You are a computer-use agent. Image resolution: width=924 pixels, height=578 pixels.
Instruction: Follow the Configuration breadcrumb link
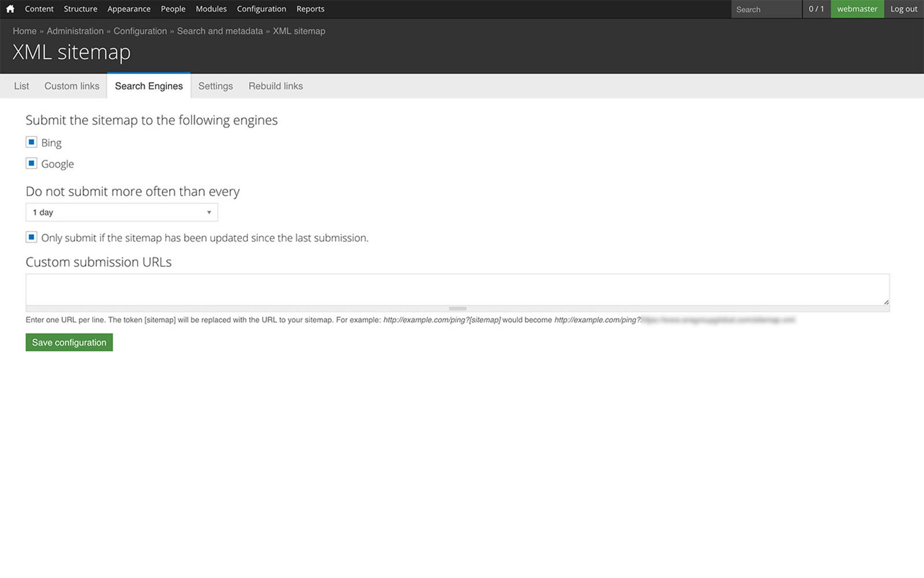(x=140, y=31)
